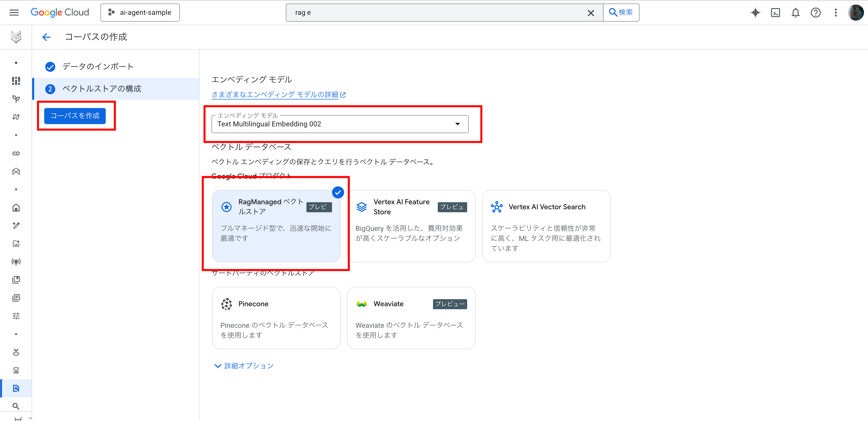Click the Vertex AI logo in the sidebar

pyautogui.click(x=16, y=37)
